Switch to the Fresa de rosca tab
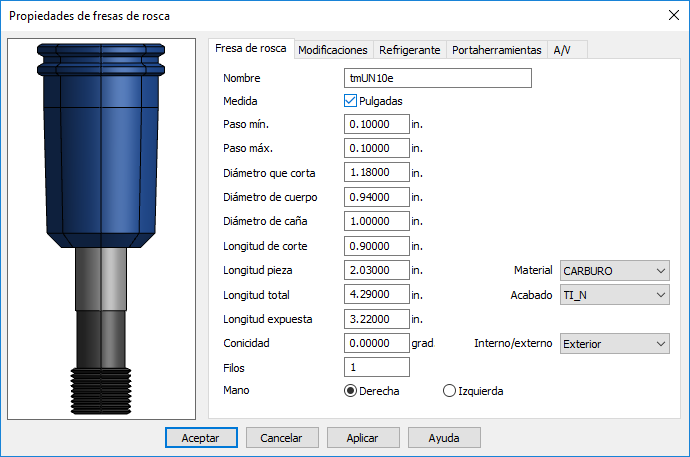The height and width of the screenshot is (457, 690). [x=251, y=48]
